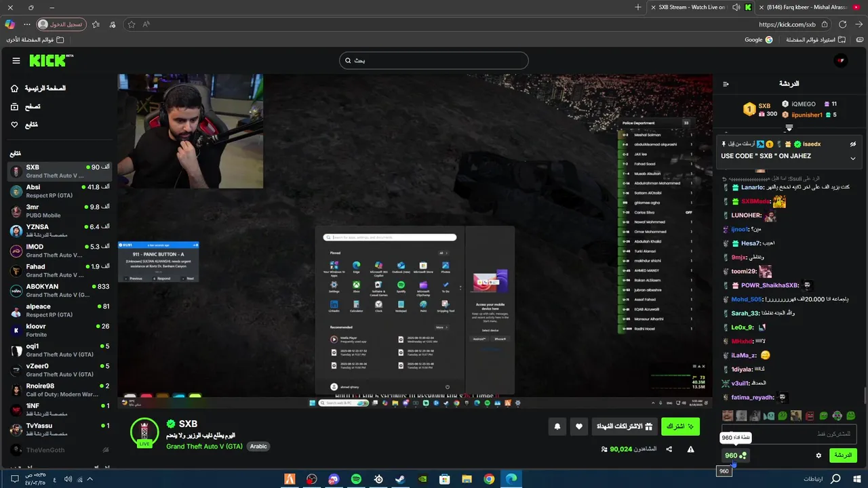868x488 pixels.
Task: Open Google bookmark in favorites bar
Action: (759, 40)
